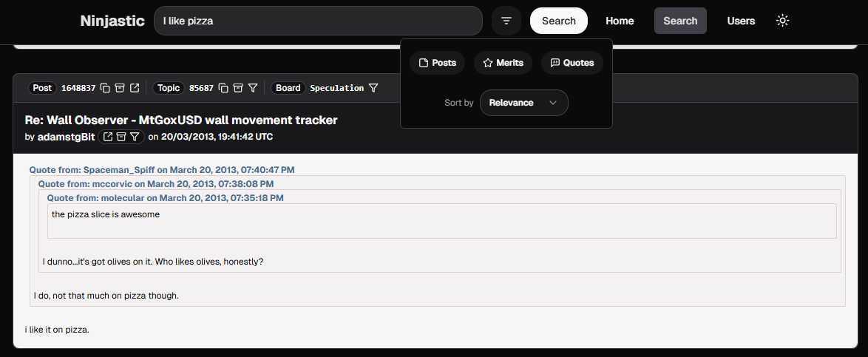The height and width of the screenshot is (357, 868).
Task: Open adamstgBit's archive icon
Action: (x=121, y=137)
